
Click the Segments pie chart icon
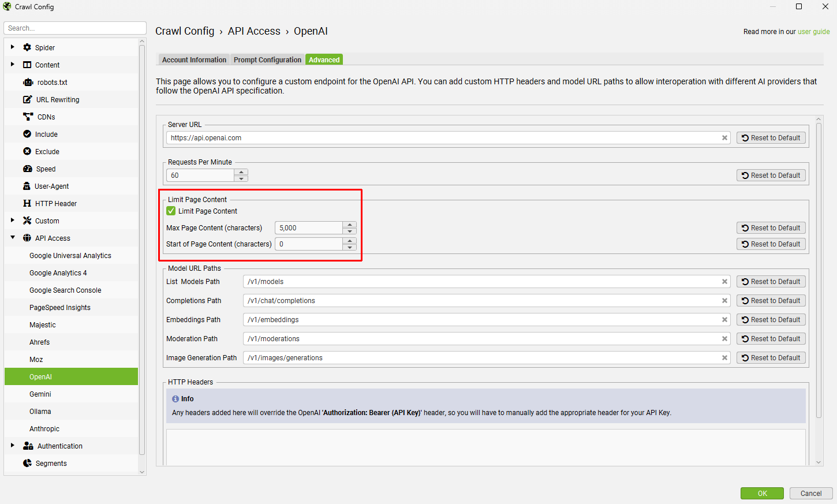pos(27,463)
